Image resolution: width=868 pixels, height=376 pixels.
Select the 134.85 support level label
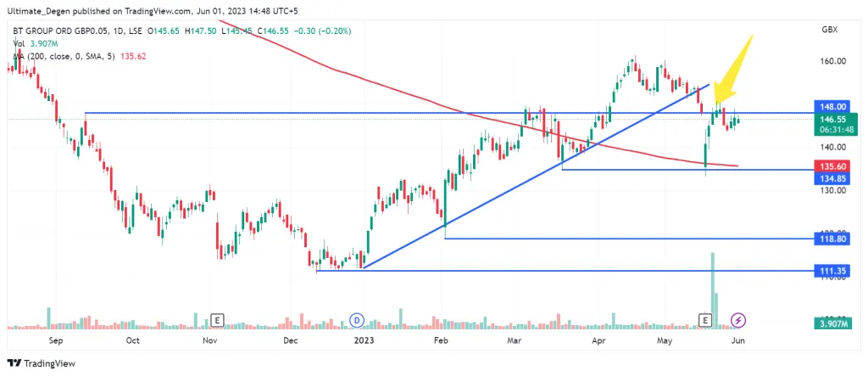coord(833,178)
